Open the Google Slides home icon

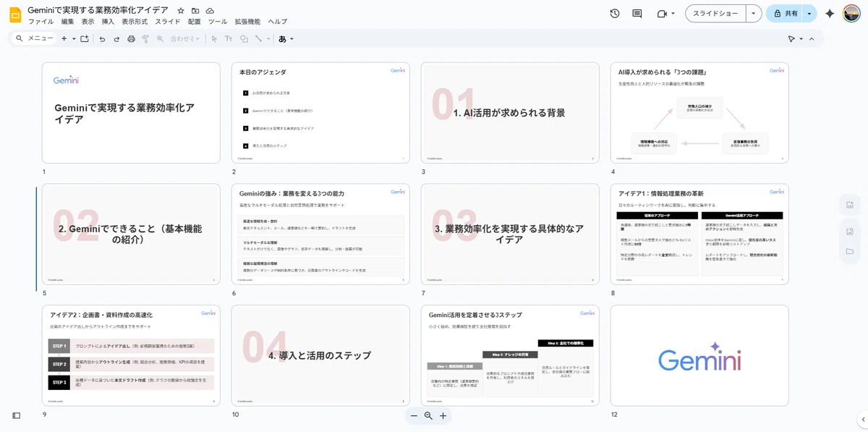coord(15,14)
